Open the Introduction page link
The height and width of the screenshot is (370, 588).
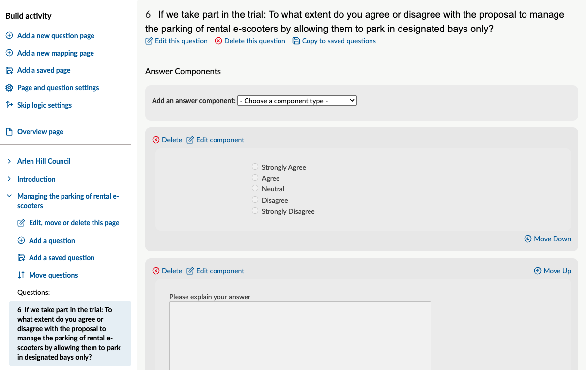pyautogui.click(x=36, y=179)
